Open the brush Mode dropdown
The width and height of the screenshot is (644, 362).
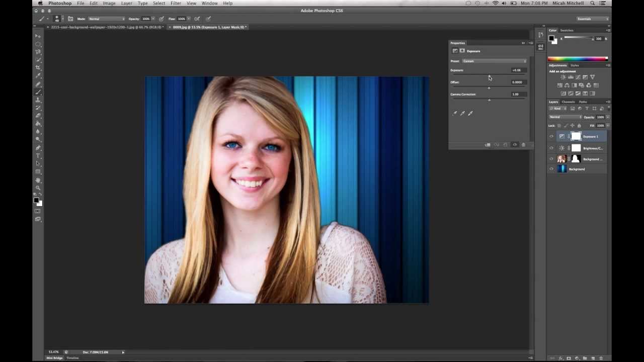pos(107,19)
